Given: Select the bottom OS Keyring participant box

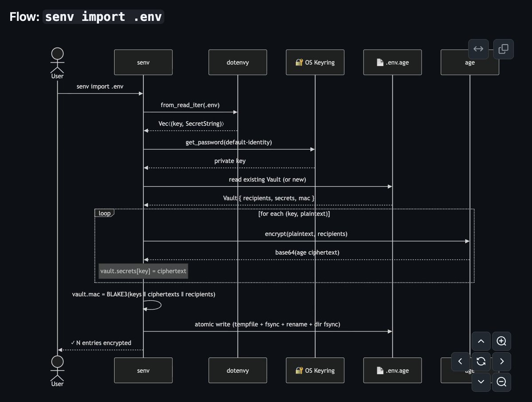Looking at the screenshot, I should (x=315, y=370).
